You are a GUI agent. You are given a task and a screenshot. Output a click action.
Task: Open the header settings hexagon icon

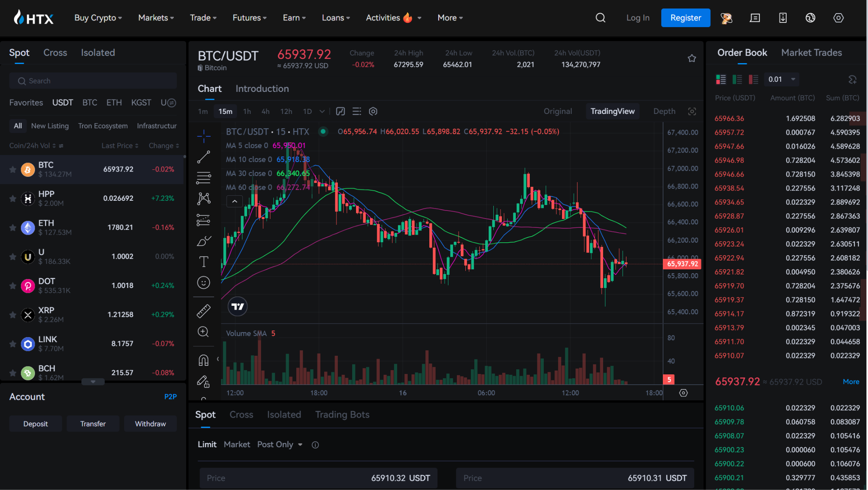click(838, 18)
